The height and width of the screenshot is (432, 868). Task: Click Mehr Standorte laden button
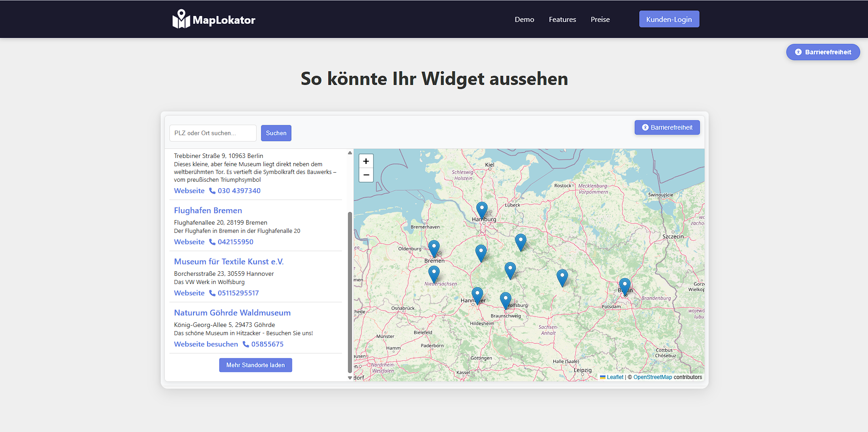click(x=256, y=365)
